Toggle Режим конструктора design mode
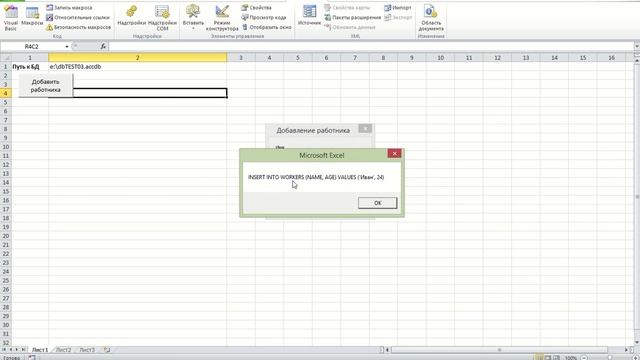Screen dimensions: 640x360 click(222, 18)
